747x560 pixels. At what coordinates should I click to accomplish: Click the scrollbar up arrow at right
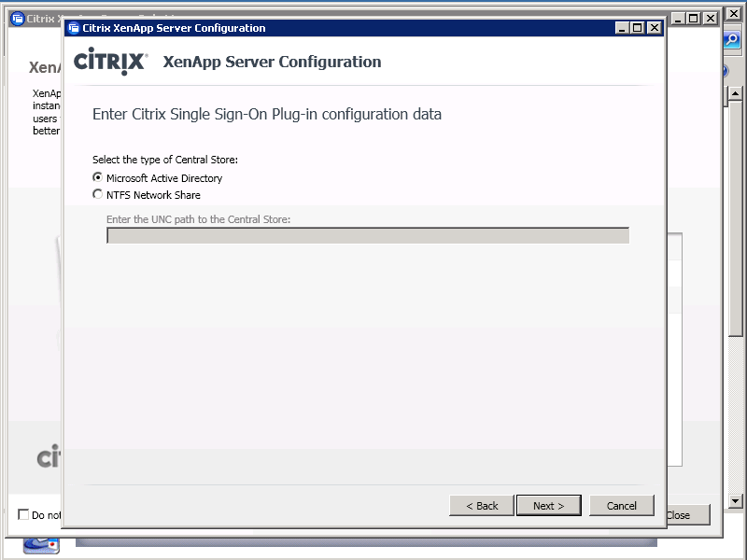[x=735, y=93]
